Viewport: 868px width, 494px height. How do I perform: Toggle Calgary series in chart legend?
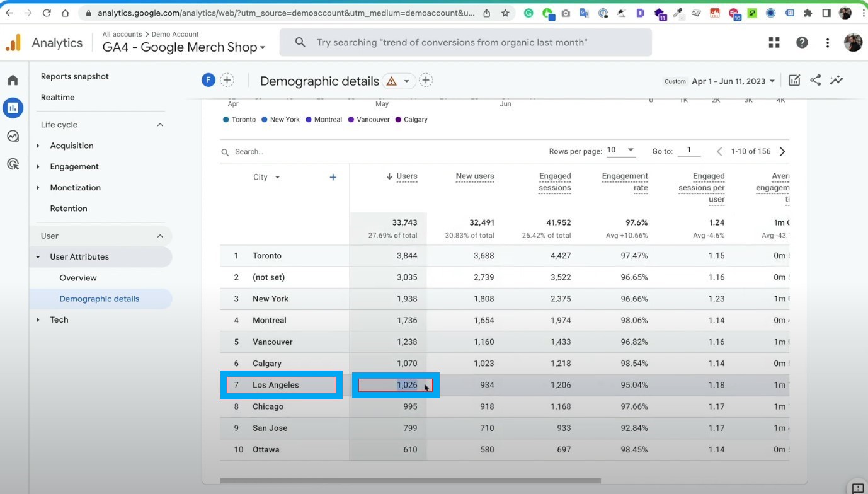411,119
